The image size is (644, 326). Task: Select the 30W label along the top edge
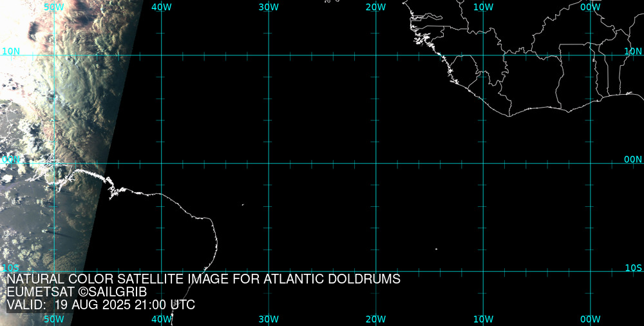click(269, 7)
